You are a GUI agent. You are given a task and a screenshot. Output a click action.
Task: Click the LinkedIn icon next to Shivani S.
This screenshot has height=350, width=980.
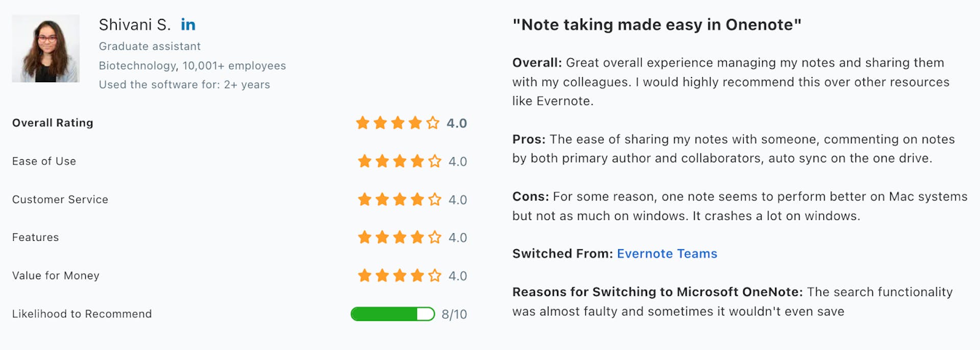[188, 24]
